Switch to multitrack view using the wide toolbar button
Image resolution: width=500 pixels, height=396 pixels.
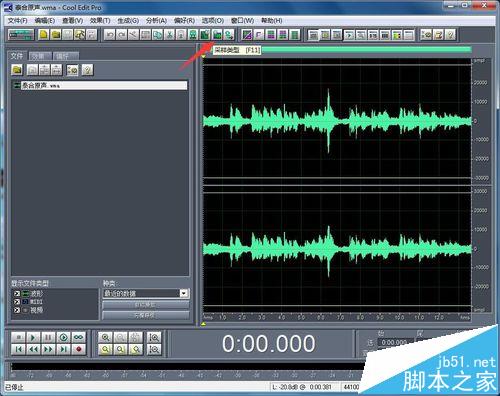tap(21, 35)
